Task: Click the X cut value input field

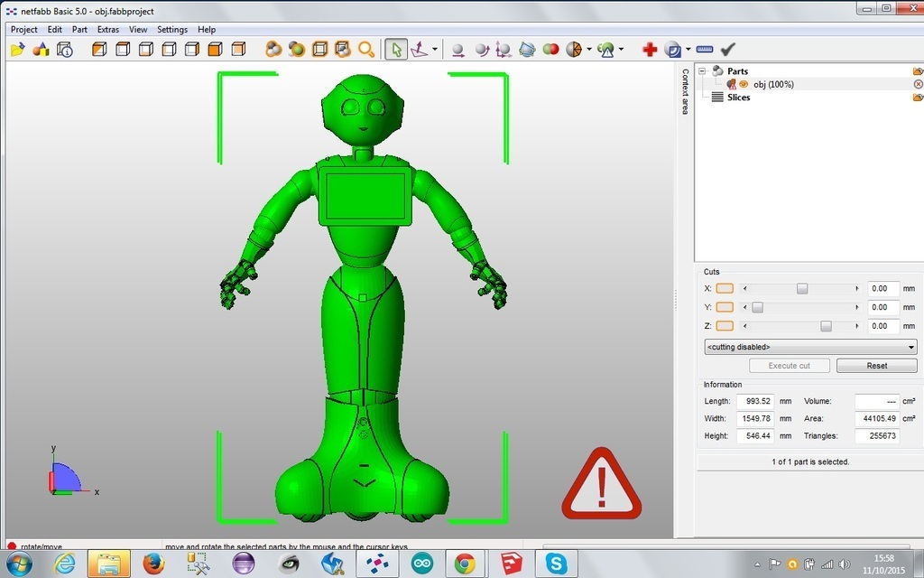Action: 882,289
